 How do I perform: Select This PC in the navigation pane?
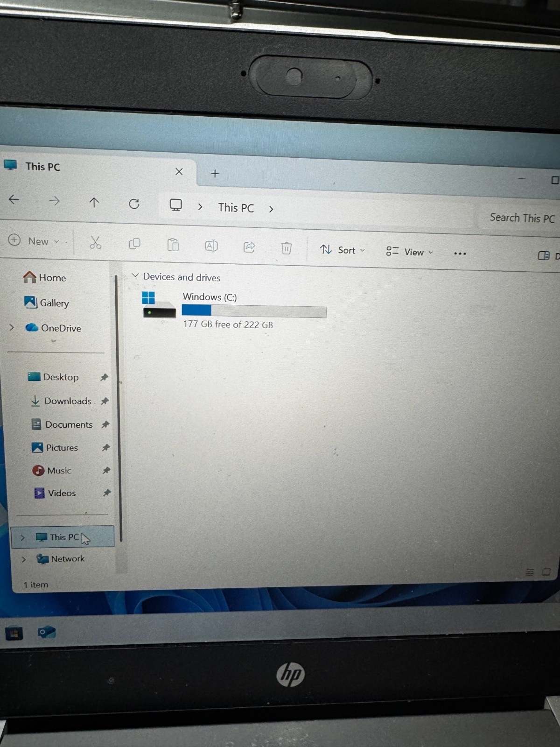coord(63,537)
